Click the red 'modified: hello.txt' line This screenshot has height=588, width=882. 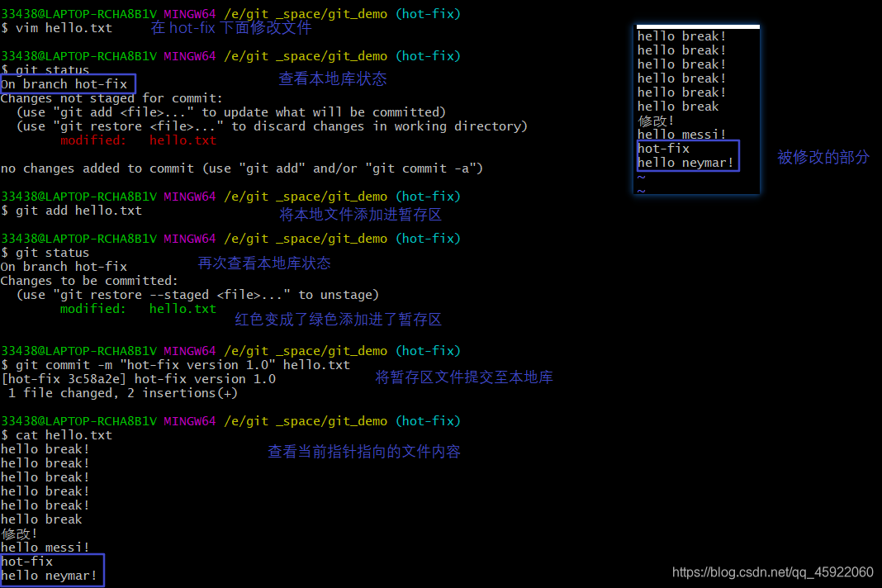[139, 140]
